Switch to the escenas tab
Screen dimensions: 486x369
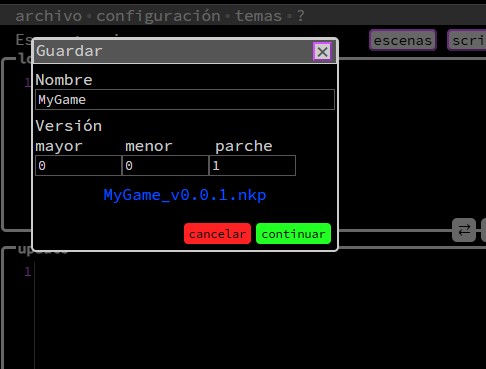click(403, 40)
